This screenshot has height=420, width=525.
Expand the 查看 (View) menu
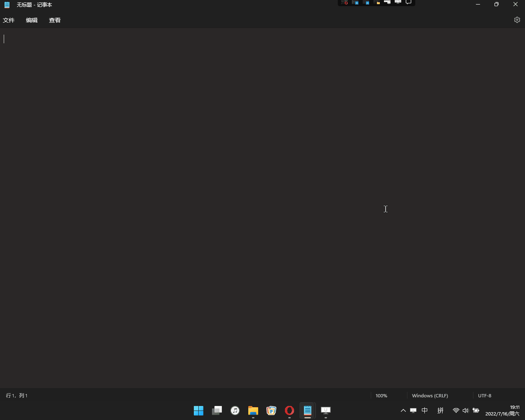(x=55, y=20)
